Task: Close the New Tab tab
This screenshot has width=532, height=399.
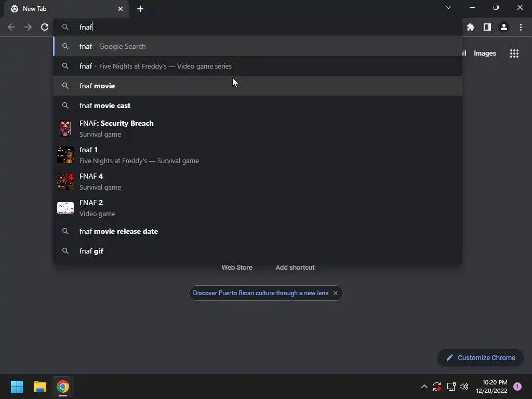Action: [x=121, y=9]
